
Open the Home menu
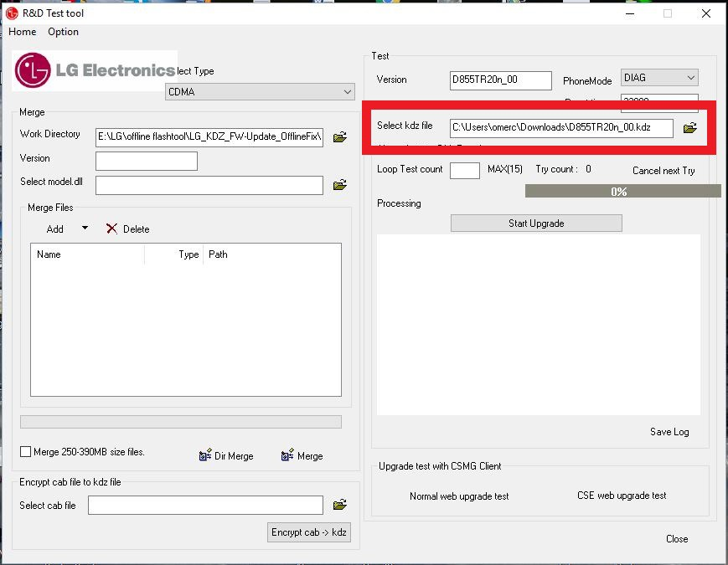click(23, 32)
